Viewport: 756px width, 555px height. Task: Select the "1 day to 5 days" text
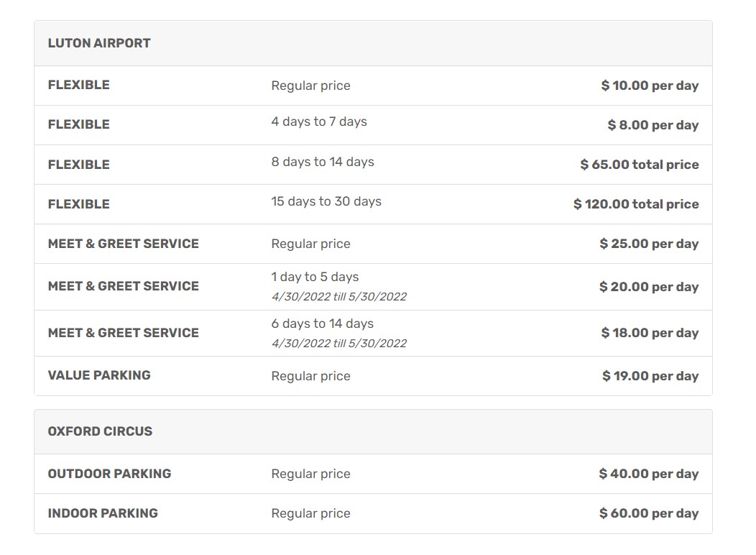(x=315, y=277)
